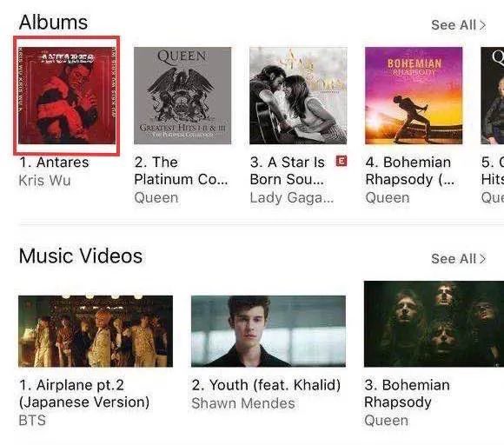Open the Antares album cover by Kris Wu

point(67,96)
